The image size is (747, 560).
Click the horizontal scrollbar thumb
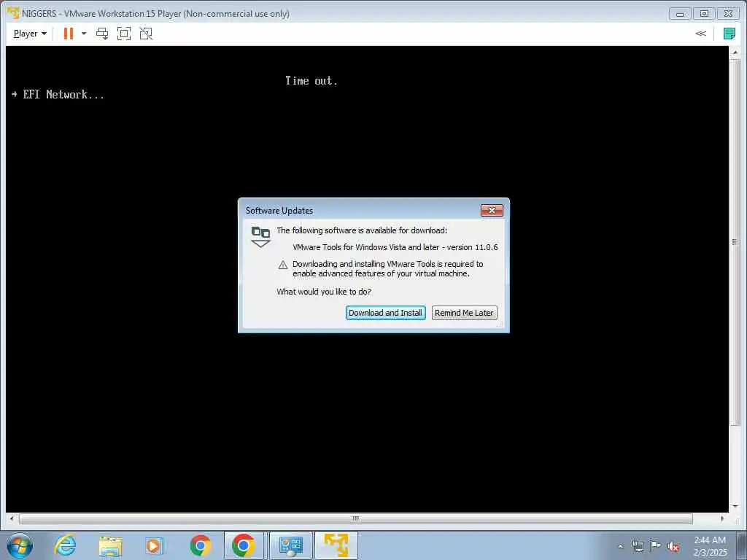[x=355, y=518]
